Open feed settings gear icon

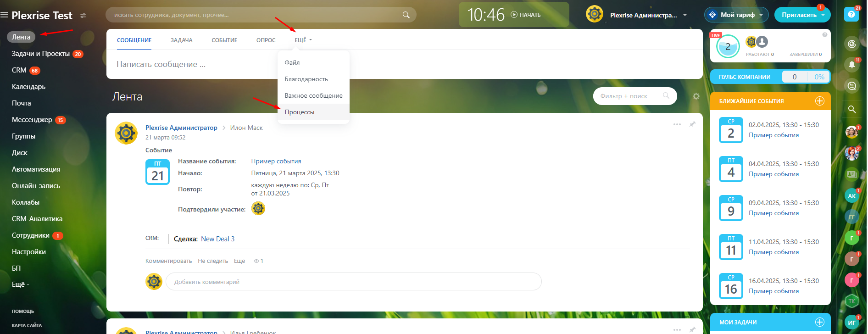(x=696, y=96)
